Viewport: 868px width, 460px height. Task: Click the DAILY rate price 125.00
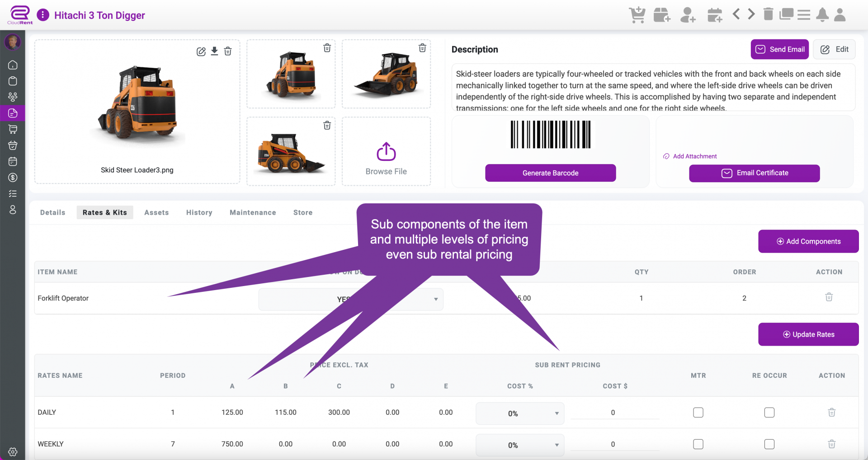pos(232,413)
